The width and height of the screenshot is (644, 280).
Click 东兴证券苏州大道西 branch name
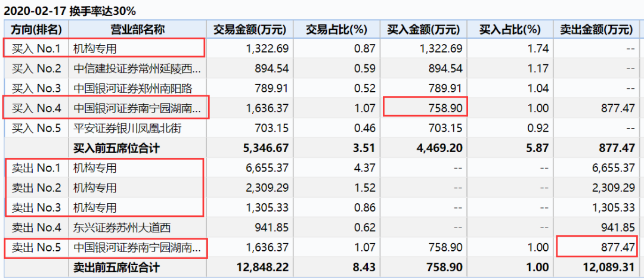coord(122,228)
